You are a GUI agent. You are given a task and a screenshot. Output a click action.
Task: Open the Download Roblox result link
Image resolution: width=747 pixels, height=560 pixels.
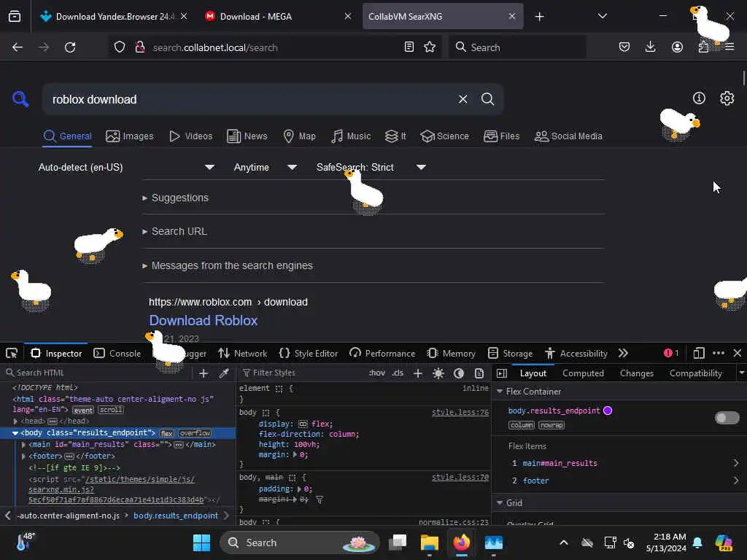[x=204, y=321]
